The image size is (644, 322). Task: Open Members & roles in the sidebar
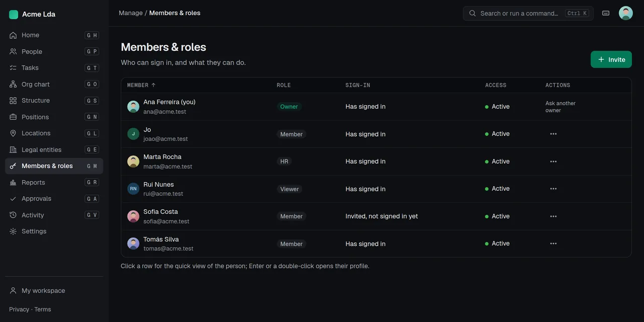point(54,166)
